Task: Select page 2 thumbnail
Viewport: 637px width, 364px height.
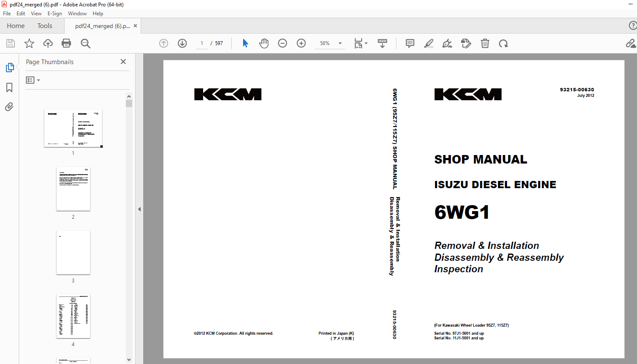Action: pyautogui.click(x=73, y=189)
